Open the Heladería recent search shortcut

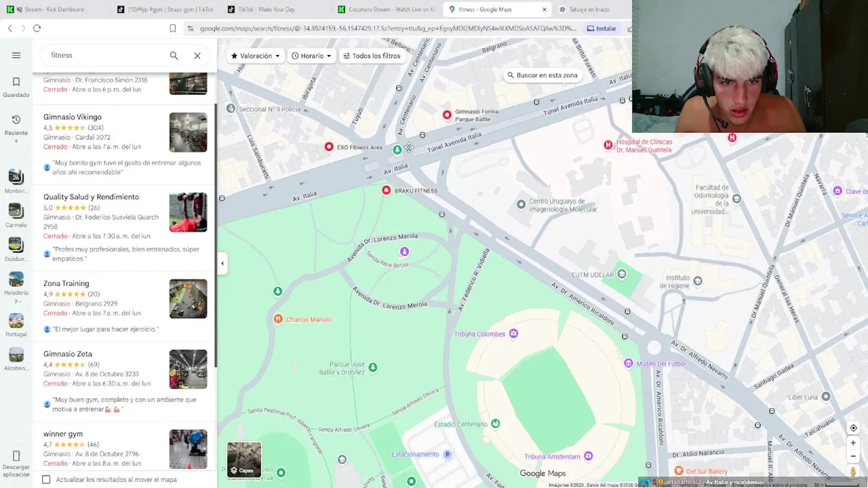[16, 287]
